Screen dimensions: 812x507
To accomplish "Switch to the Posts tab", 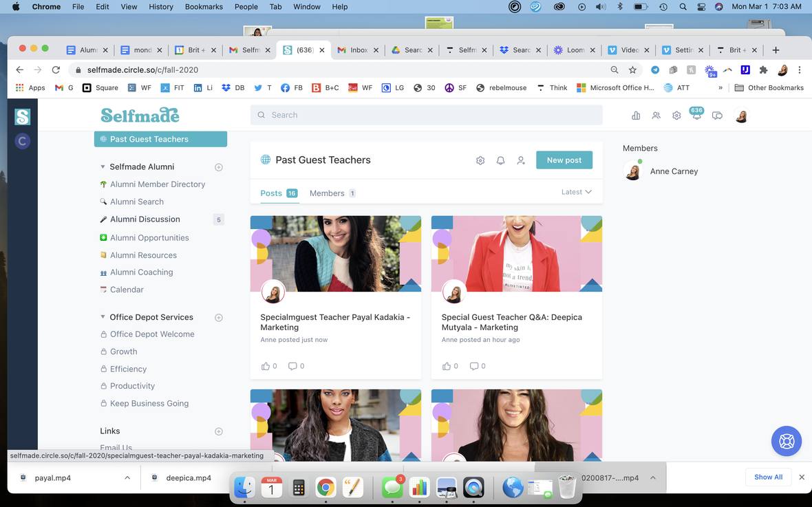I will tap(279, 193).
